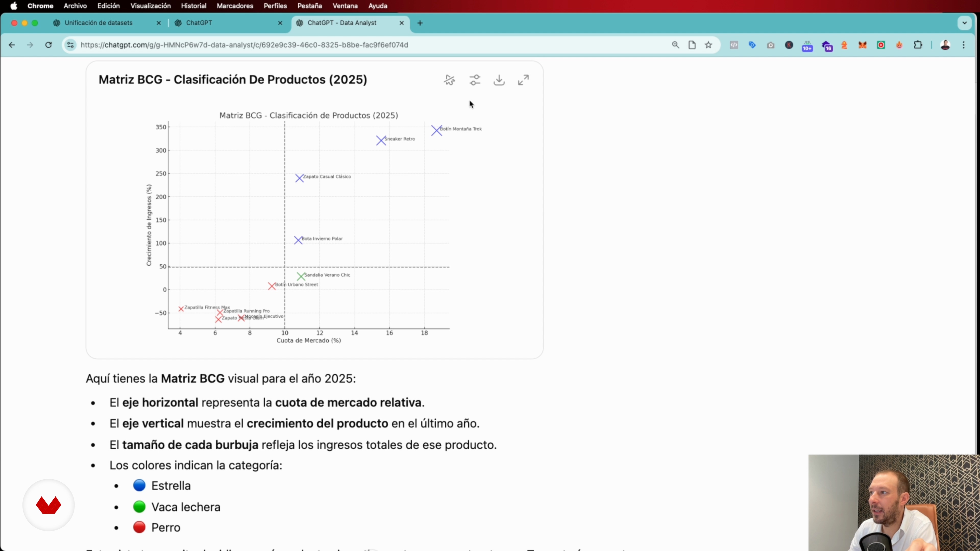Open the profile avatar in toolbar

point(945,45)
